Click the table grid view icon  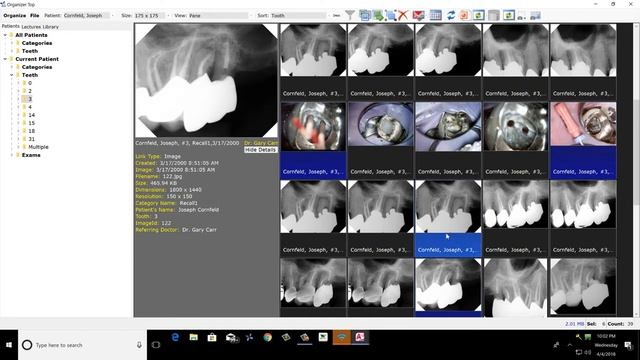click(x=436, y=16)
